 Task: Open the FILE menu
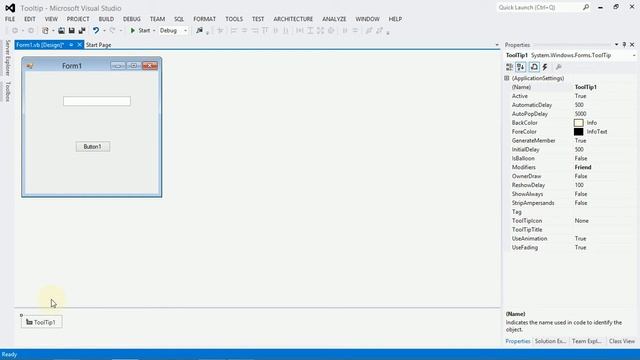tap(10, 19)
